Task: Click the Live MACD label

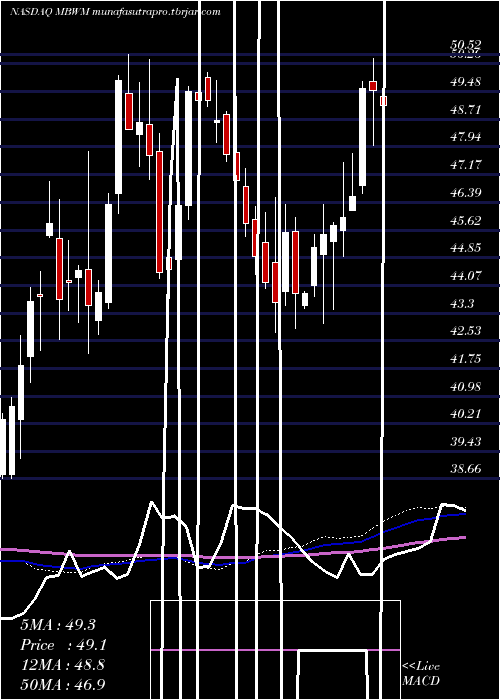Action: pyautogui.click(x=421, y=674)
